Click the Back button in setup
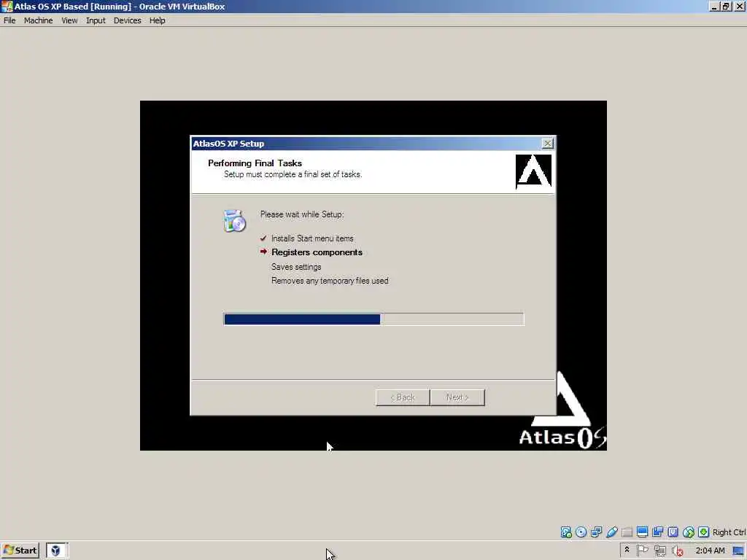This screenshot has height=560, width=747. [x=403, y=397]
